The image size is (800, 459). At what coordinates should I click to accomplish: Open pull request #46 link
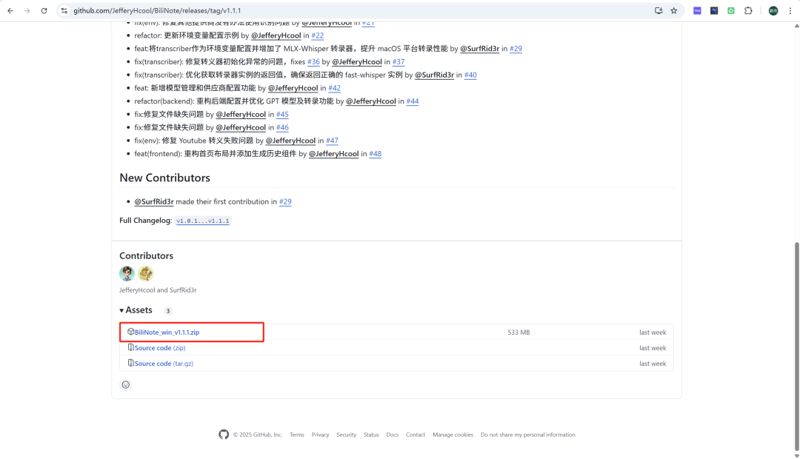click(x=282, y=128)
